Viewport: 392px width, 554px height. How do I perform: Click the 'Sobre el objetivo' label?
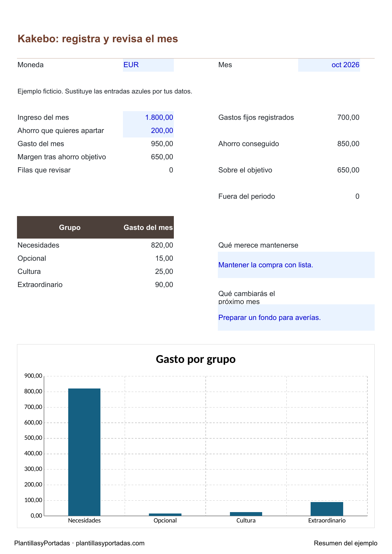[x=245, y=170]
